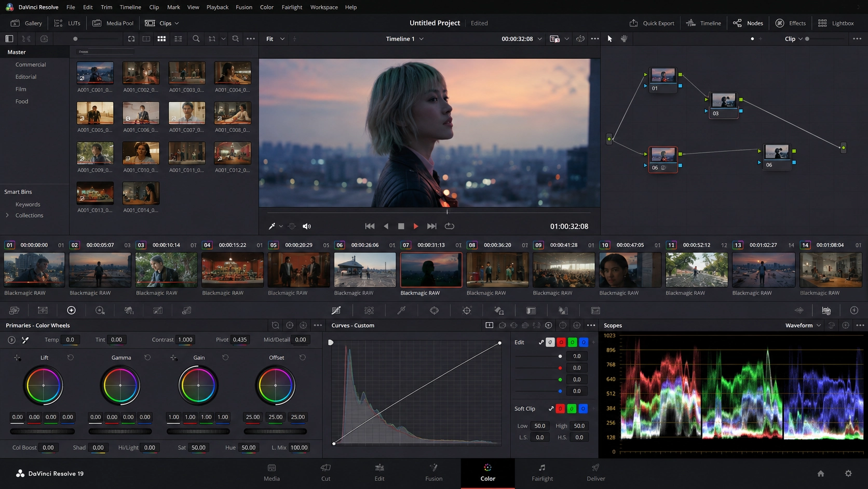Toggle the Media Pool button
This screenshot has height=489, width=868.
113,23
